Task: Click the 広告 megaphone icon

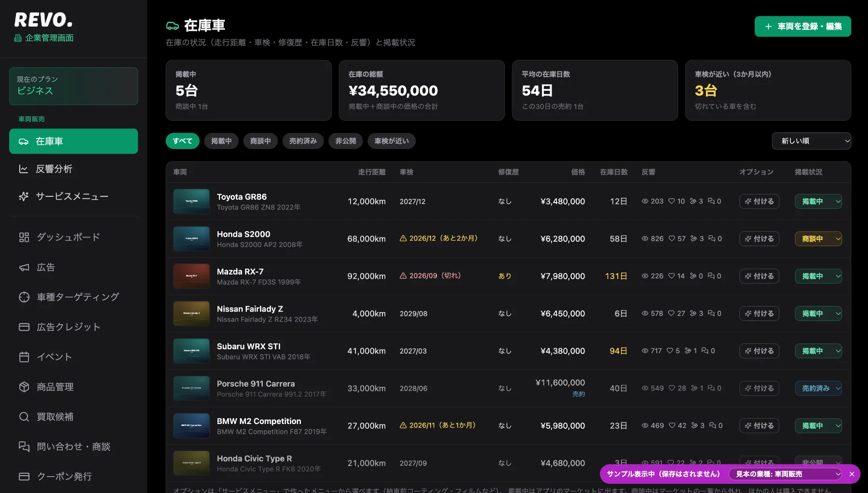Action: (24, 267)
